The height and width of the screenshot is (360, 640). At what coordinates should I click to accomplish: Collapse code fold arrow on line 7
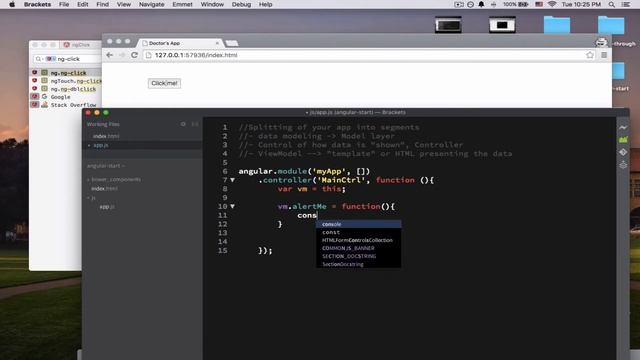point(233,180)
